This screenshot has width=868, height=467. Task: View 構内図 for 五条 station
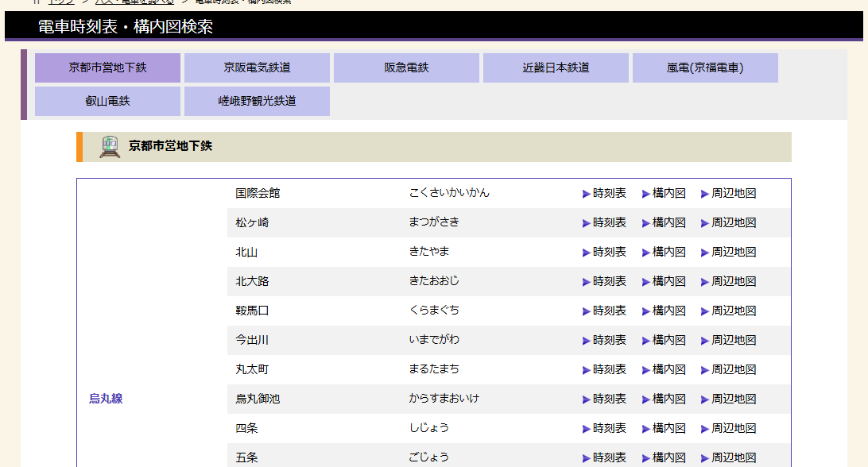pos(664,457)
